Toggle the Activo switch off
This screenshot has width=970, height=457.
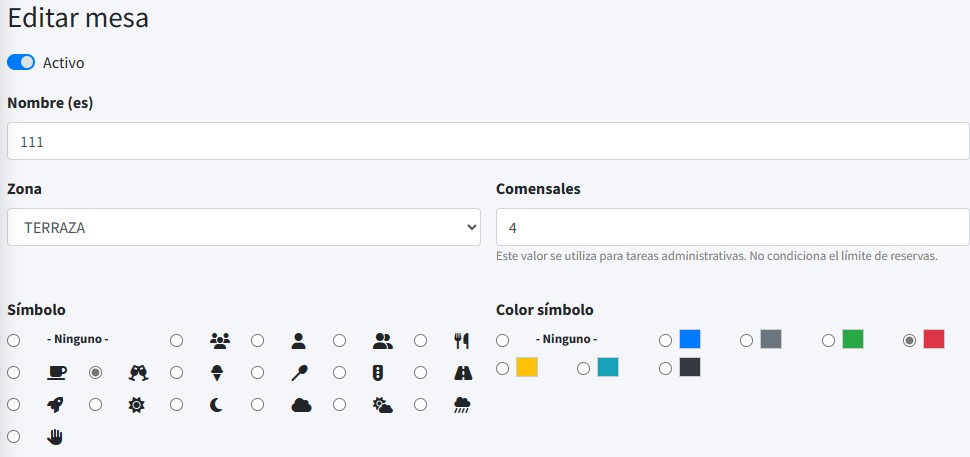click(21, 63)
